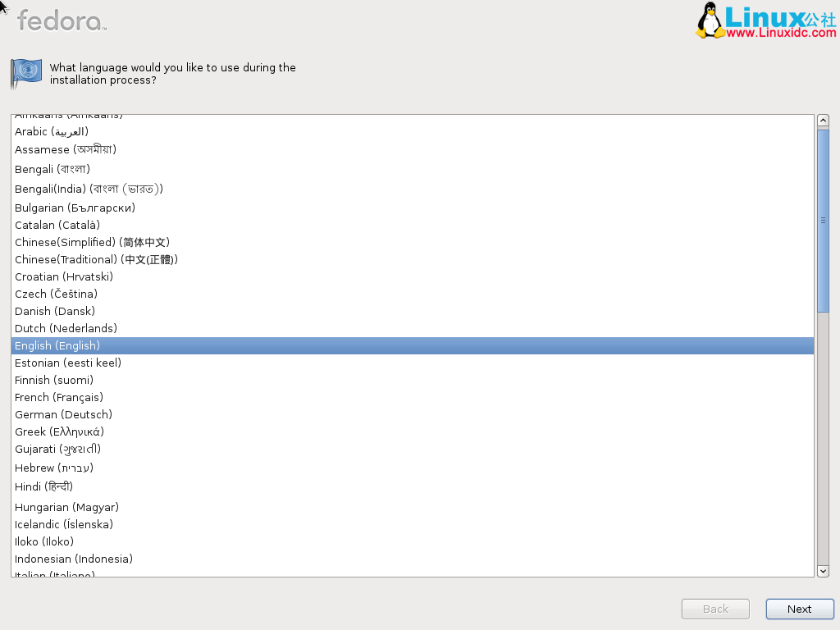Select Chinese(Traditional) language

coord(413,259)
